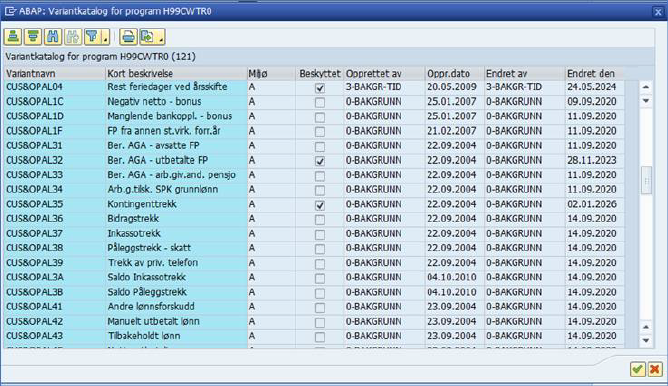668x386 pixels.
Task: Open the export options dropdown arrow
Action: (x=161, y=37)
